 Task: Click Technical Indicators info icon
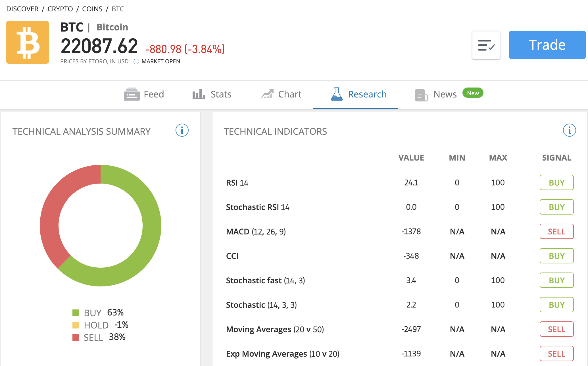569,130
